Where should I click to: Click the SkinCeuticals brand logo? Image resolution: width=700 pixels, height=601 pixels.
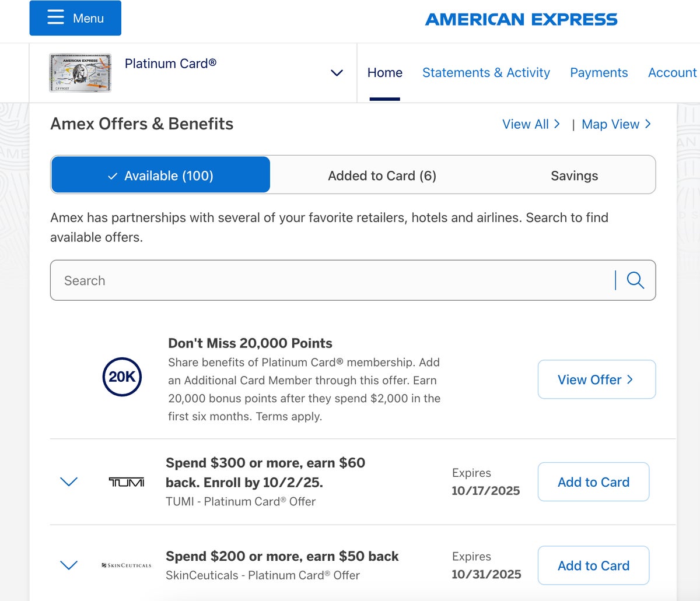tap(127, 565)
